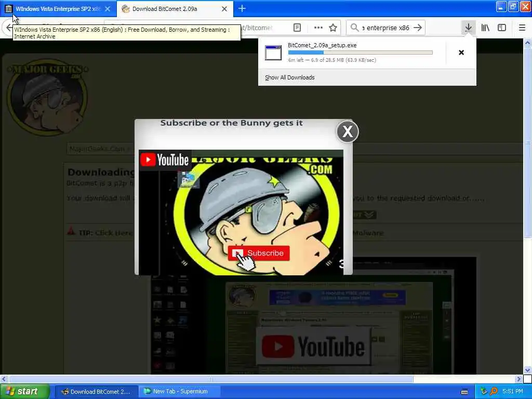Viewport: 532px width, 399px height.
Task: Close the Subscribe popup with X
Action: click(x=348, y=131)
